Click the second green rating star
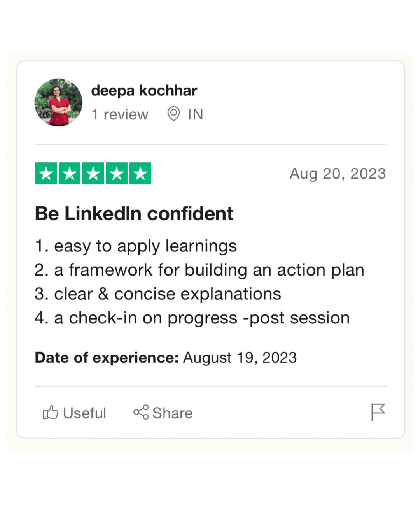 (70, 173)
